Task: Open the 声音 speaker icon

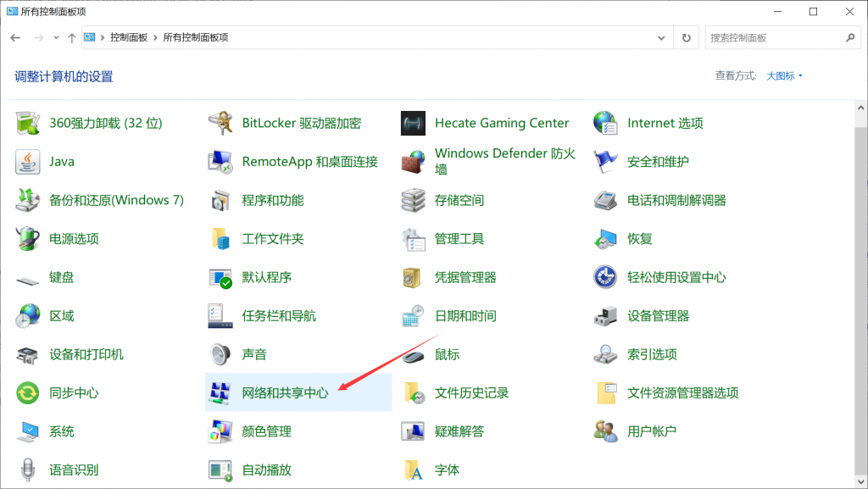Action: [x=220, y=354]
